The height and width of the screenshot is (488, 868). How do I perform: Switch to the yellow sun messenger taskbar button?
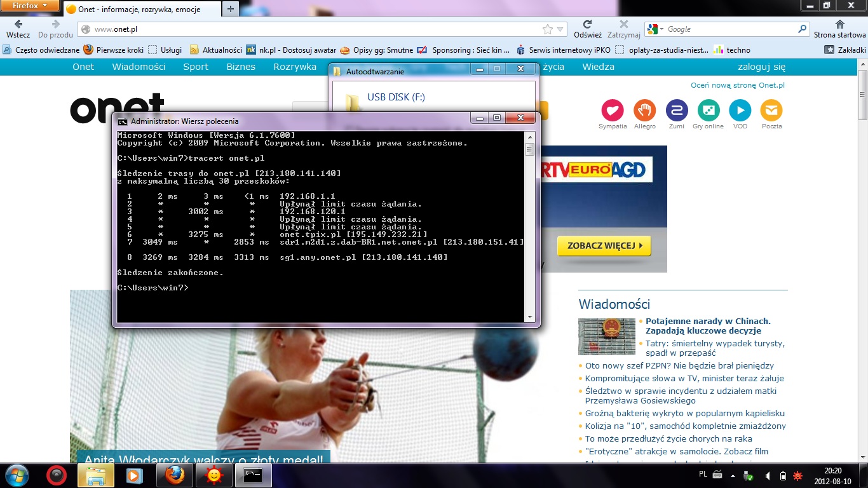pyautogui.click(x=214, y=475)
